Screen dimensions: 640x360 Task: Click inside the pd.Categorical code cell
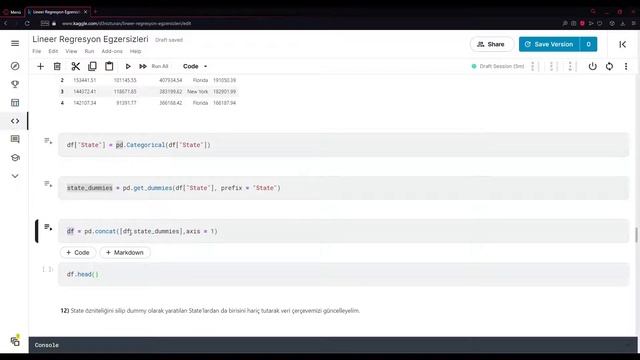(343, 145)
